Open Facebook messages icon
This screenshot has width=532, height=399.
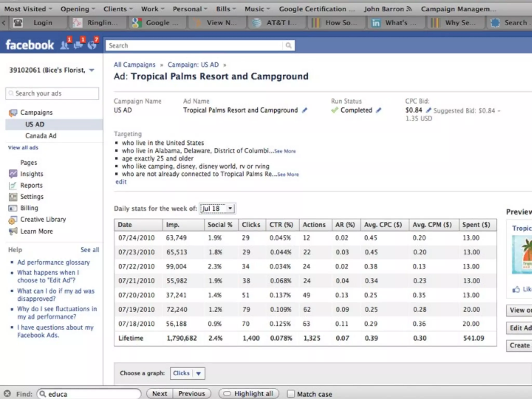78,45
